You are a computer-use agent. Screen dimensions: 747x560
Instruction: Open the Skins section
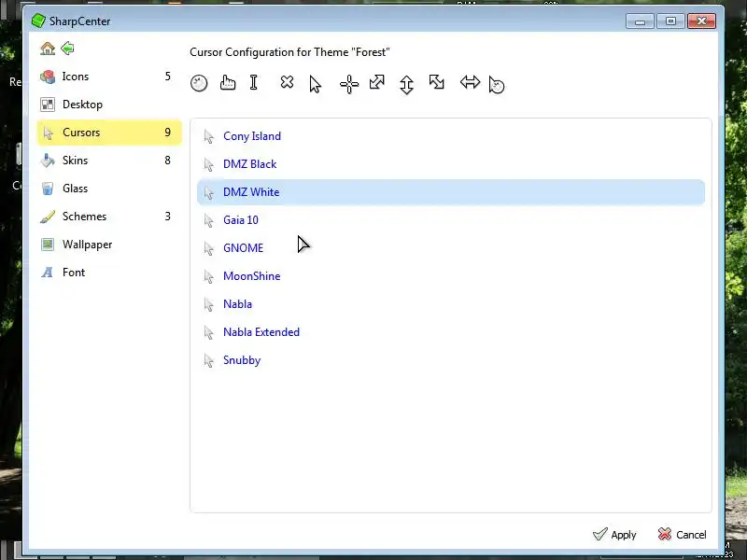[x=109, y=161]
